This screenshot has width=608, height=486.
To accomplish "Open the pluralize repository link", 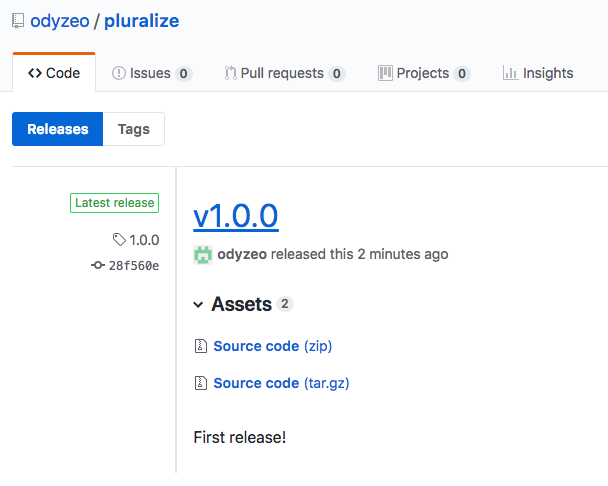I will 142,21.
